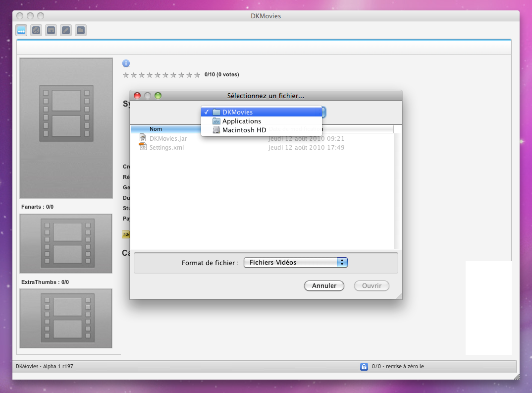Screen dimensions: 532x393
Task: Click the blue info icon above the rating
Action: [126, 63]
